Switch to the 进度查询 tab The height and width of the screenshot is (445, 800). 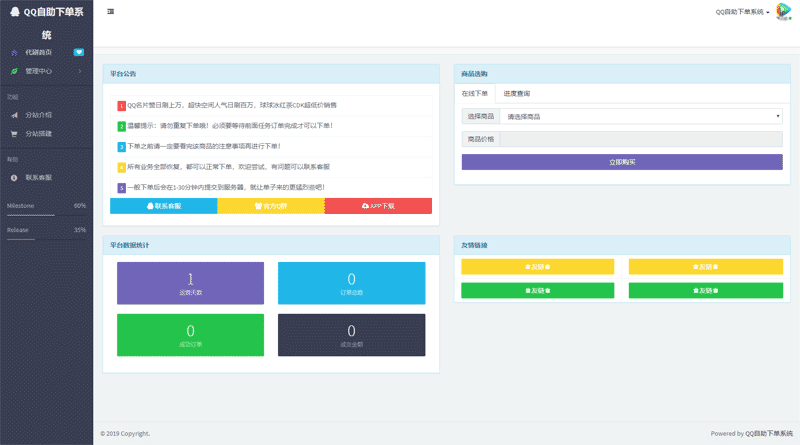(x=517, y=93)
